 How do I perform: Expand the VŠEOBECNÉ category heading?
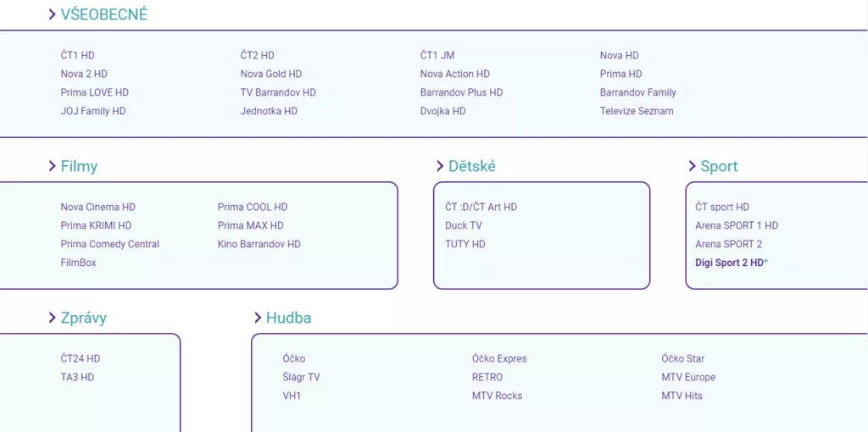click(104, 14)
